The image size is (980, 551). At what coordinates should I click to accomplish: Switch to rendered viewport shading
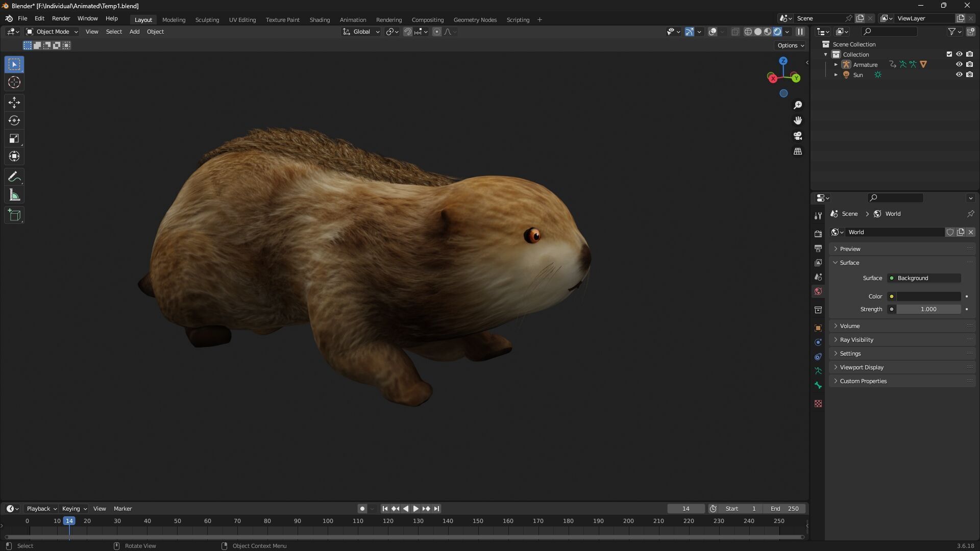point(777,32)
